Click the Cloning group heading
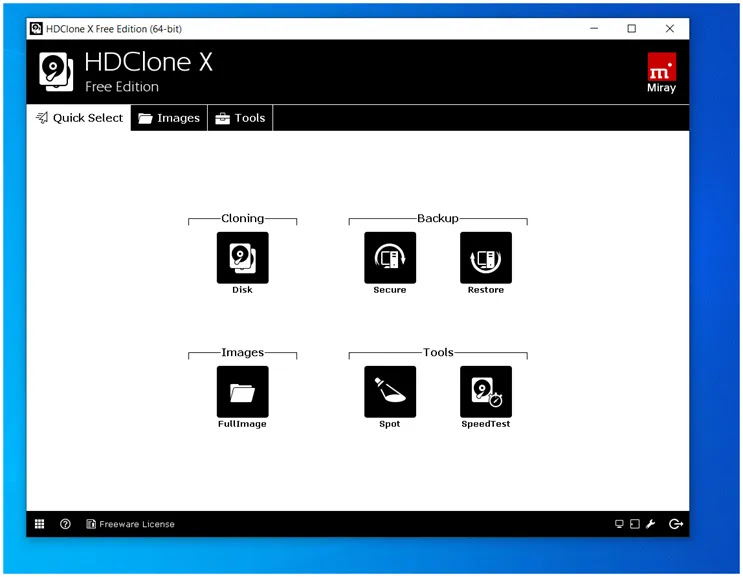Screen dimensions: 743x577 pos(243,218)
